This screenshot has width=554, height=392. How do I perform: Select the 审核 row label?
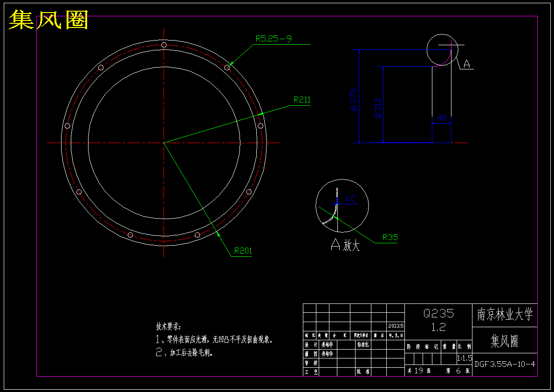coord(311,363)
